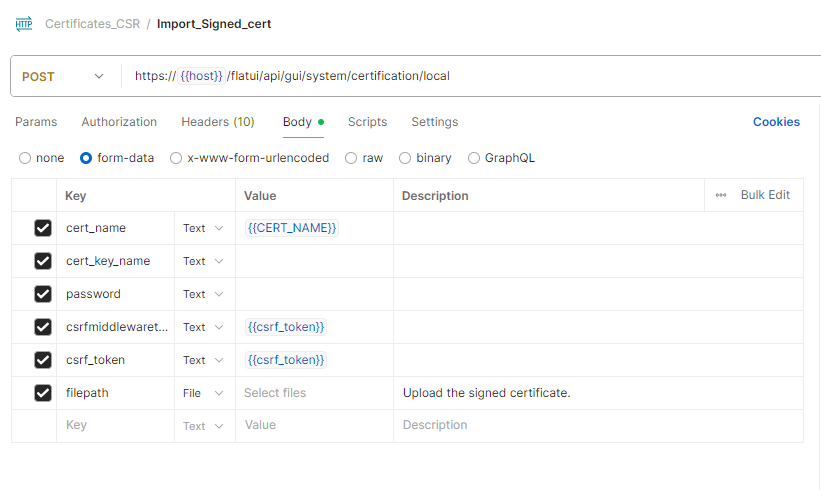The height and width of the screenshot is (490, 821).
Task: Click Select files for filepath
Action: click(275, 393)
